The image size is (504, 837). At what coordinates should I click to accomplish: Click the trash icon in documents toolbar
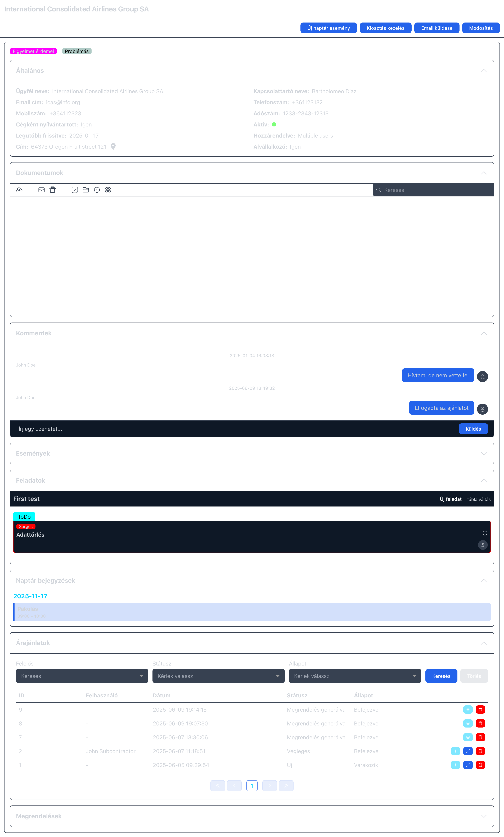tap(53, 190)
